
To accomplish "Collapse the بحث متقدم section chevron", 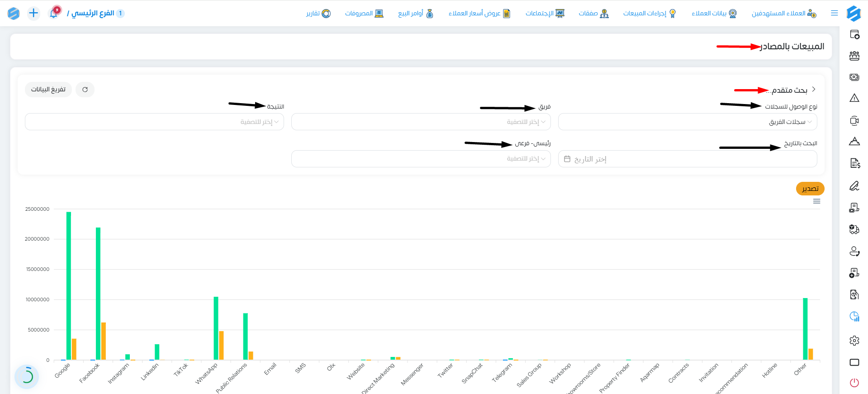I will tap(814, 89).
